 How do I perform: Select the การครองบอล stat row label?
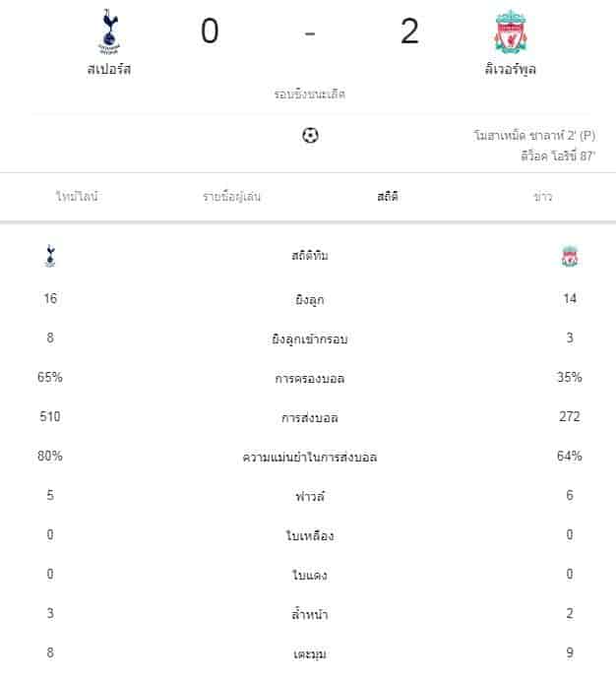310,378
